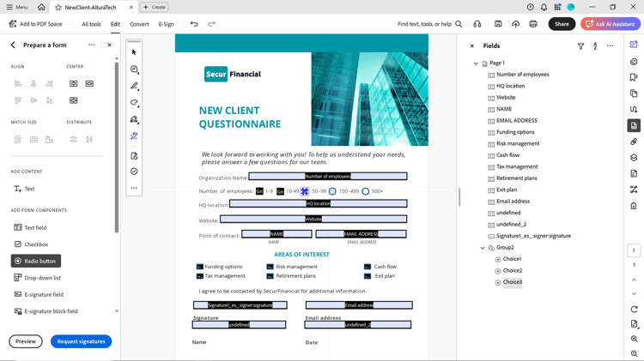Click the Share button

click(x=562, y=24)
